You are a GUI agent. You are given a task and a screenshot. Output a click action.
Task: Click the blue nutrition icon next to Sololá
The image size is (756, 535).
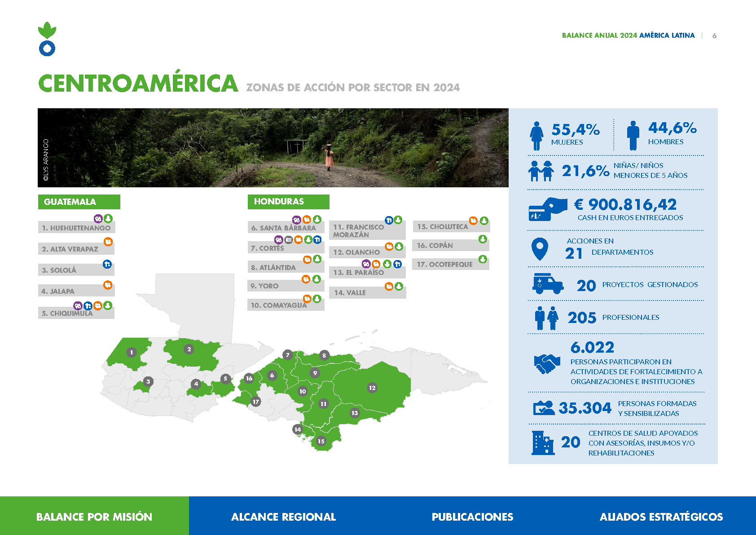click(x=107, y=265)
